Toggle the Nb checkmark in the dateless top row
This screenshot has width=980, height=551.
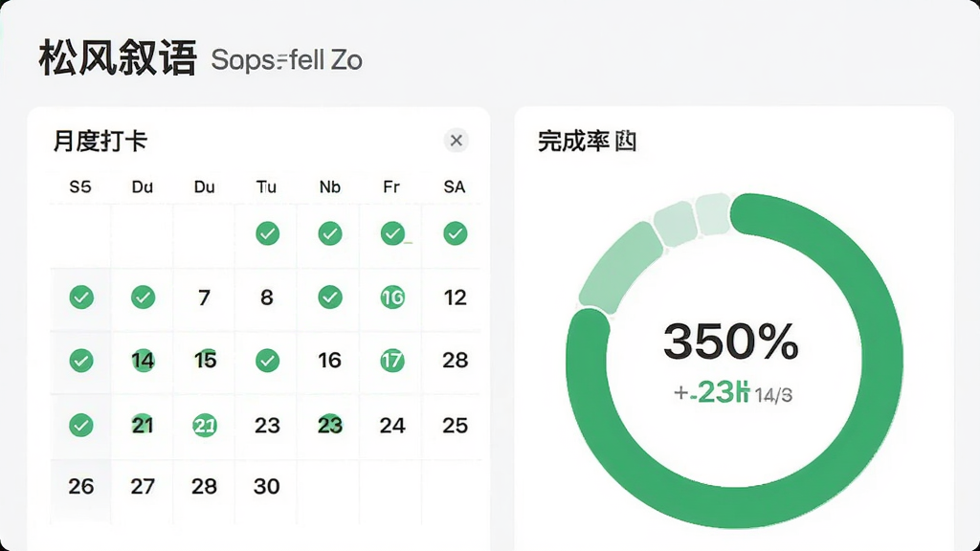pyautogui.click(x=330, y=233)
